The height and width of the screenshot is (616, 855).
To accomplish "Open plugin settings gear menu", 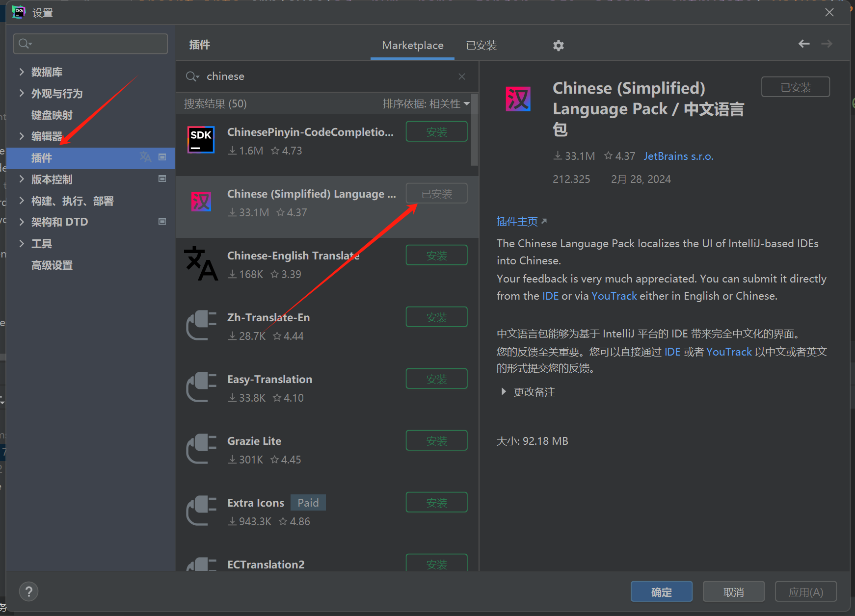I will click(558, 46).
